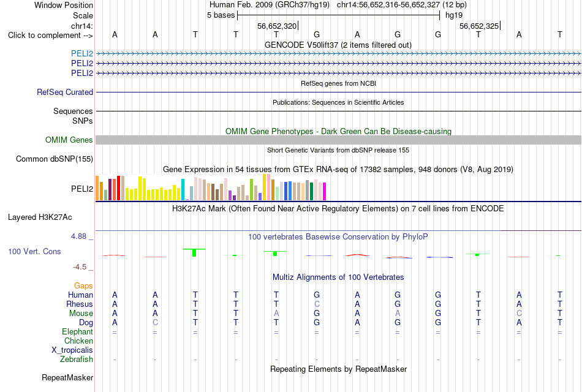Open the RefSeq Curated track label

(65, 92)
